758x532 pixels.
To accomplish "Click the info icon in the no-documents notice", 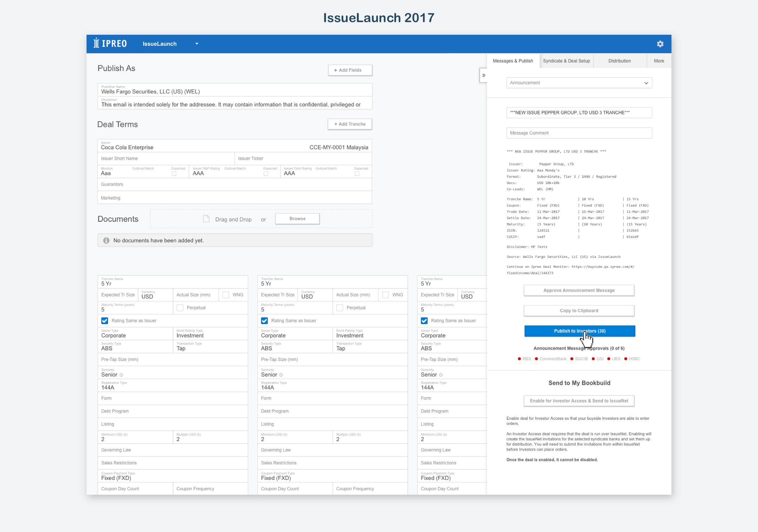I will pyautogui.click(x=106, y=240).
